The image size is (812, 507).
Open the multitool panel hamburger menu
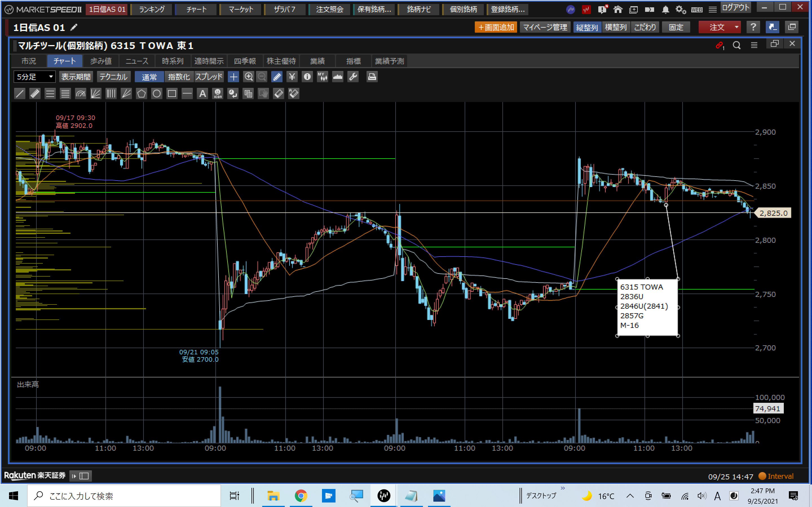tap(754, 45)
